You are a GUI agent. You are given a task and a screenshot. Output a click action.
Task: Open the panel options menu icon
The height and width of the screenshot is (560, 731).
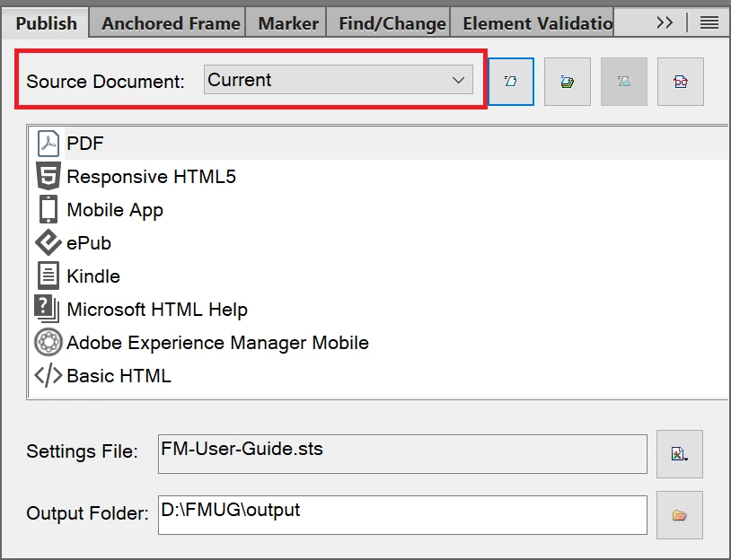tap(709, 22)
